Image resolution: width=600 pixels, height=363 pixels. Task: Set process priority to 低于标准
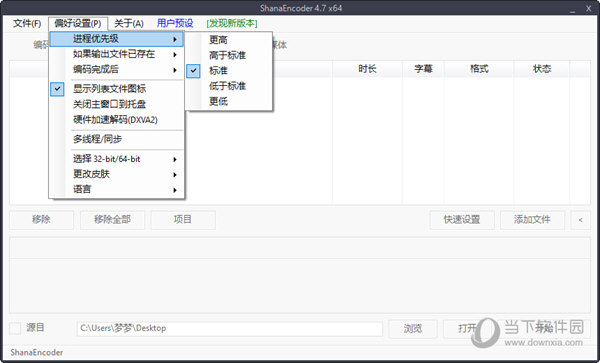click(x=229, y=86)
